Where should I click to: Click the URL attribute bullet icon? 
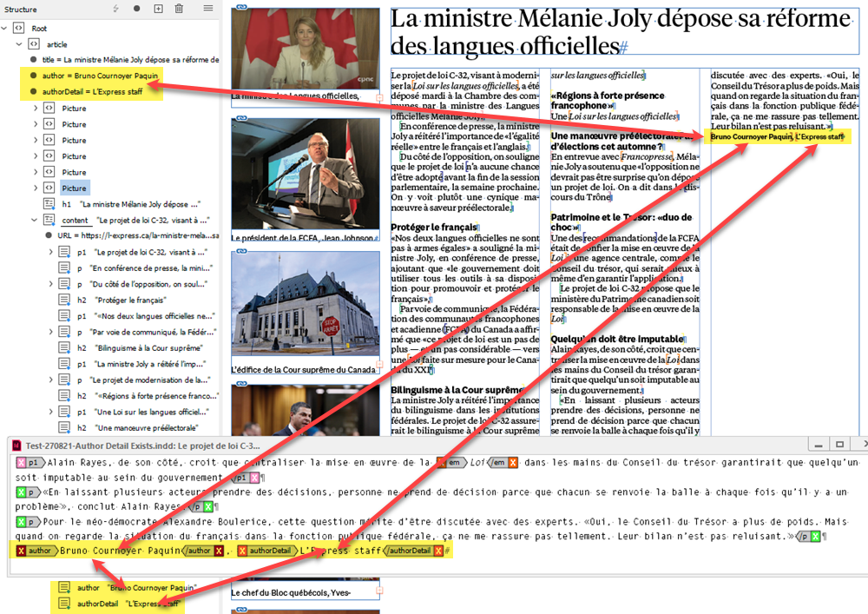pyautogui.click(x=49, y=235)
